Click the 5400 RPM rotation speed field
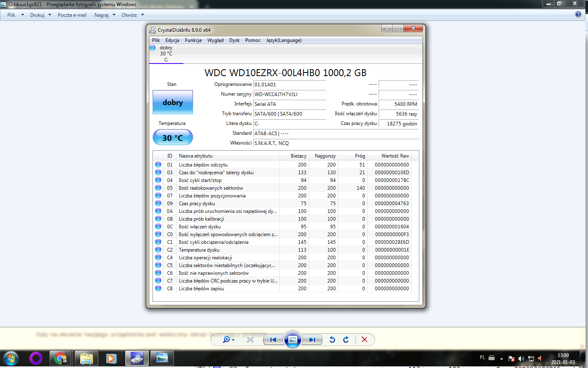This screenshot has width=588, height=368. pyautogui.click(x=399, y=104)
